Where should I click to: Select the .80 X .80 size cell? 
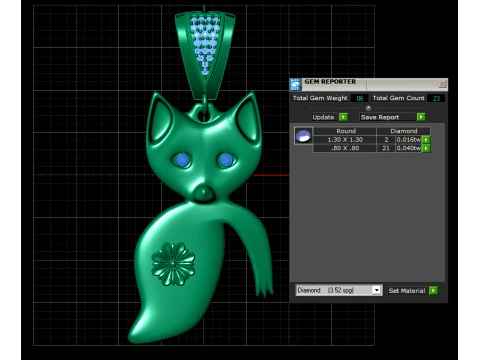point(345,148)
